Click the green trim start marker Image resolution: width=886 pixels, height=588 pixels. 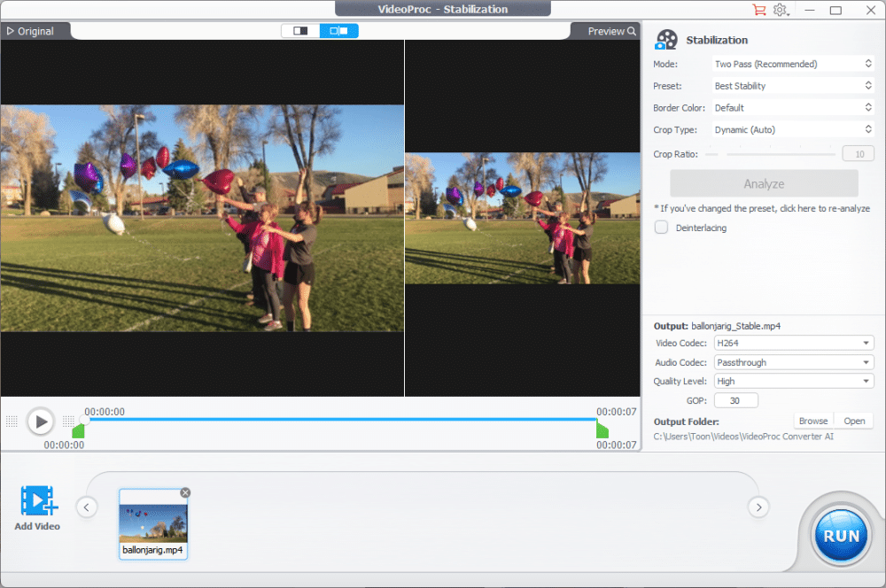(x=79, y=431)
